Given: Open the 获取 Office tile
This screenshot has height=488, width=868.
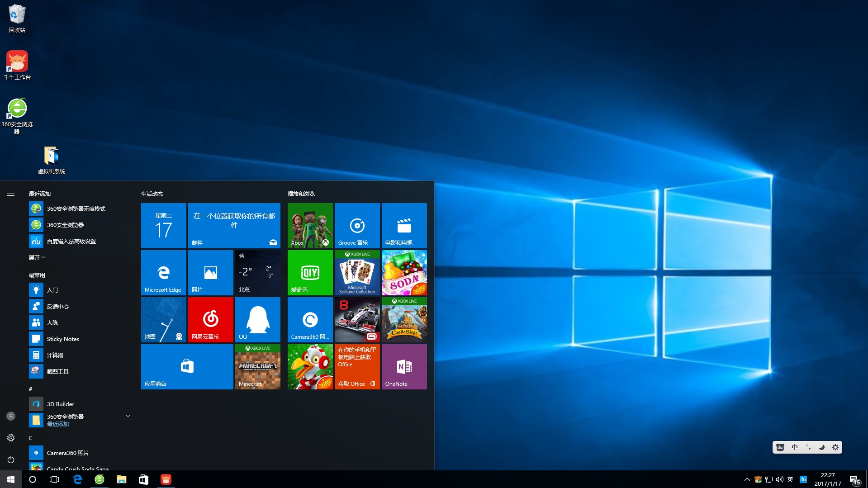Looking at the screenshot, I should tap(357, 367).
